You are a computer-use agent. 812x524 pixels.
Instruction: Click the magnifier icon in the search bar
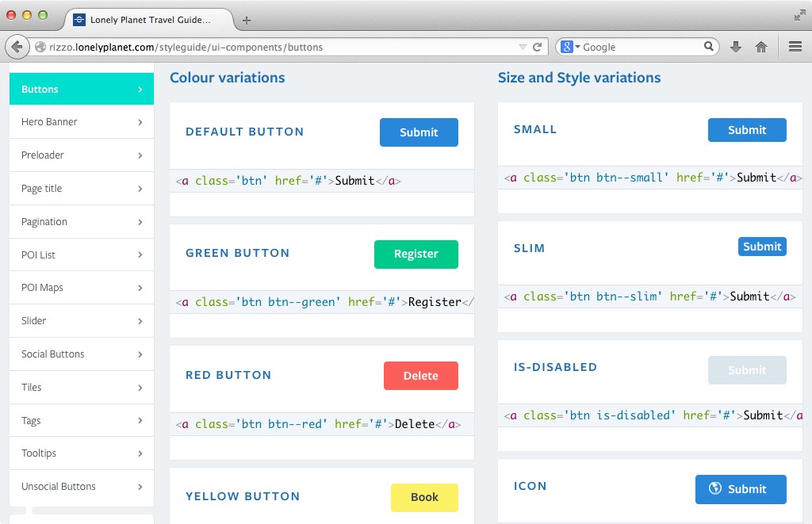click(708, 46)
